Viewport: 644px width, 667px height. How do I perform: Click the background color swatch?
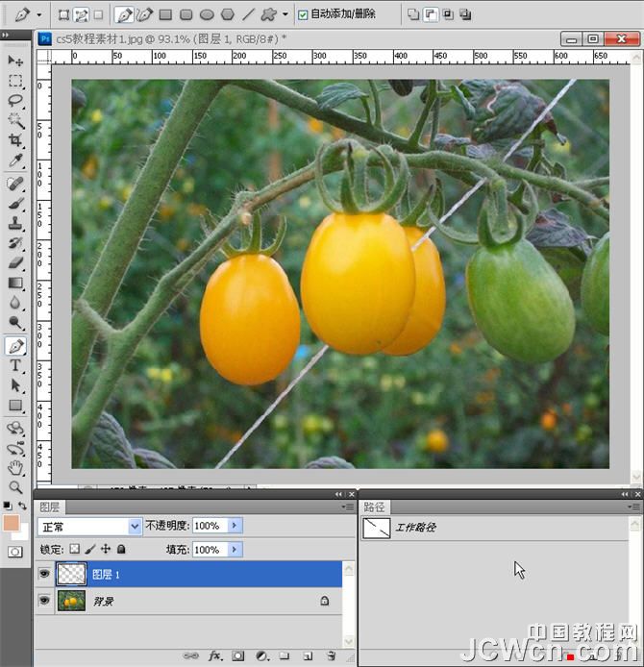pyautogui.click(x=23, y=534)
